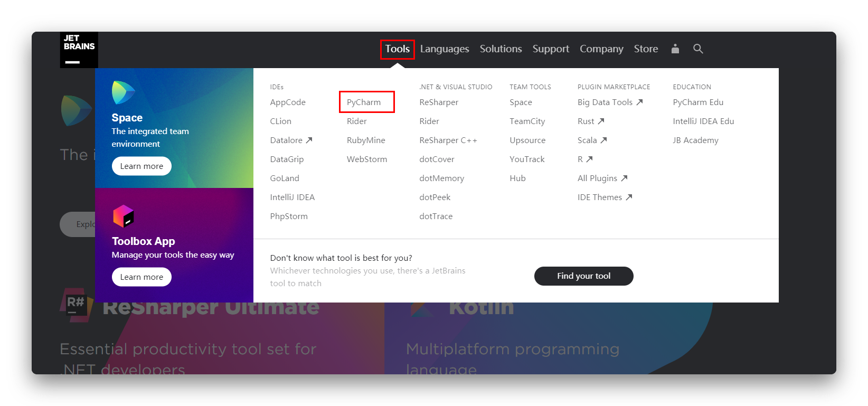Open the Datalore link

pos(286,140)
